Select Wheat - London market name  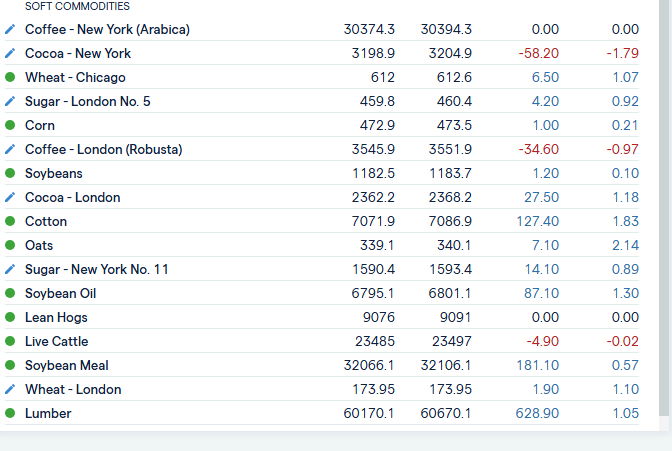coord(73,389)
